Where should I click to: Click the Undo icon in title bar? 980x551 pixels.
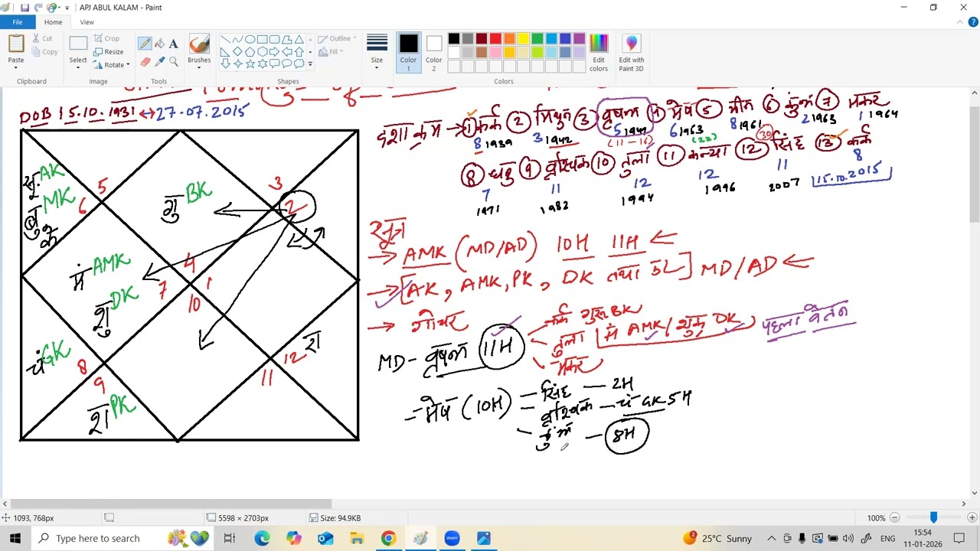point(38,8)
